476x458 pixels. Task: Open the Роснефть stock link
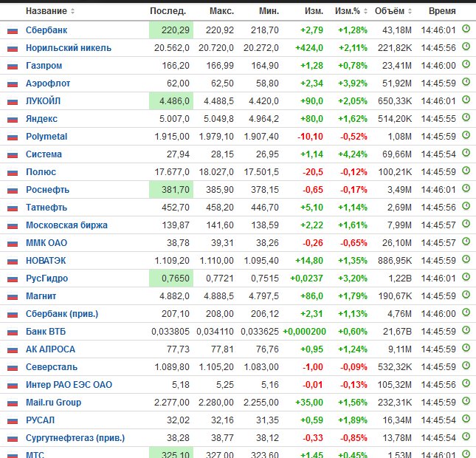click(48, 190)
